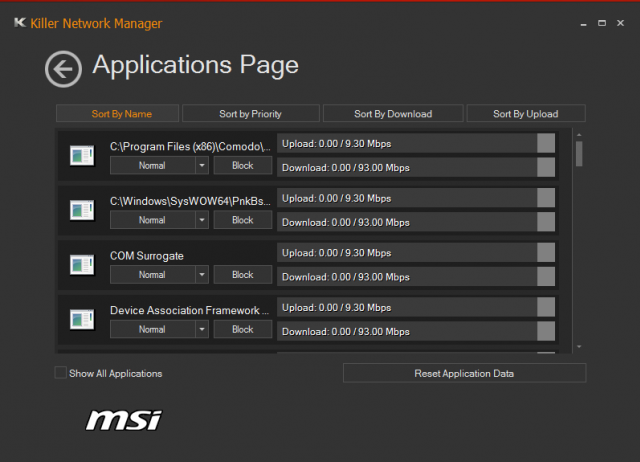Click Device Association Framework app icon

click(x=82, y=320)
